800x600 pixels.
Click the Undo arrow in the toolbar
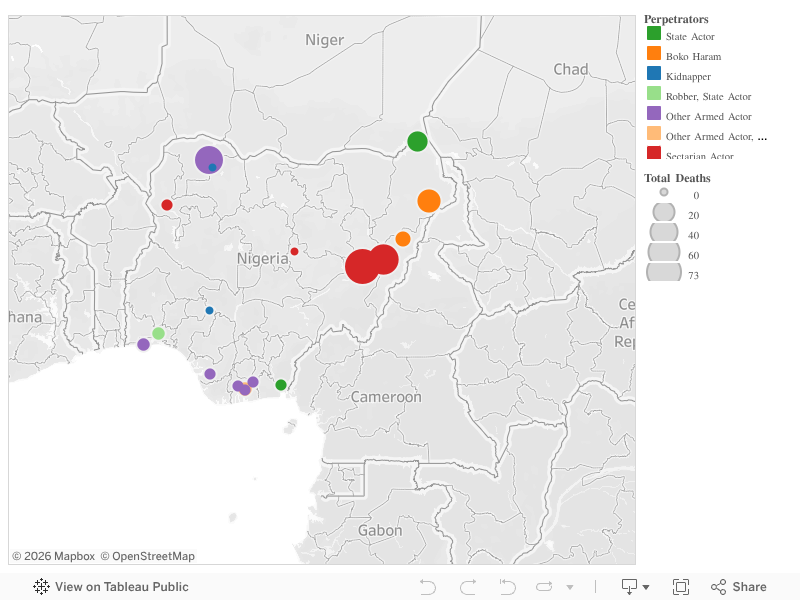click(428, 586)
